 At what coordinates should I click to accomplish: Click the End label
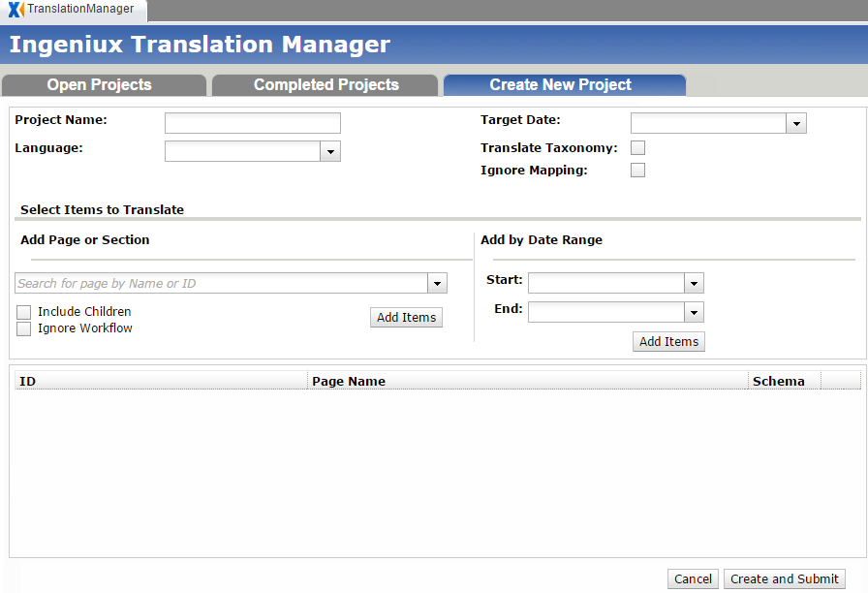click(509, 308)
